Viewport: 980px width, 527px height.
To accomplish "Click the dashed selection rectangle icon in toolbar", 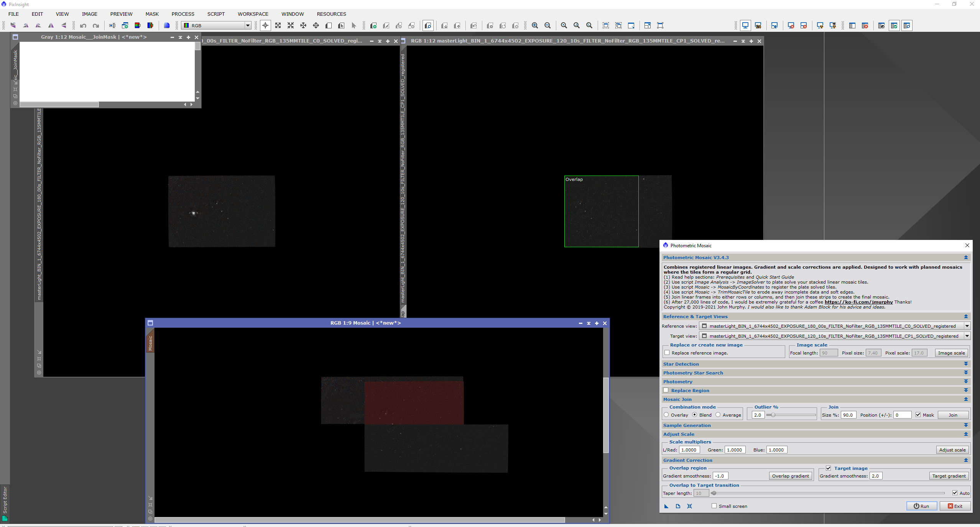I will 606,26.
